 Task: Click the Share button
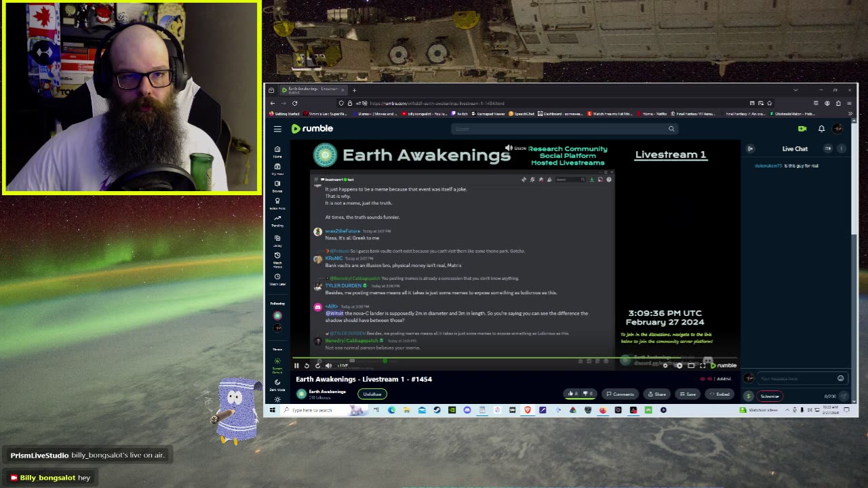pyautogui.click(x=656, y=394)
